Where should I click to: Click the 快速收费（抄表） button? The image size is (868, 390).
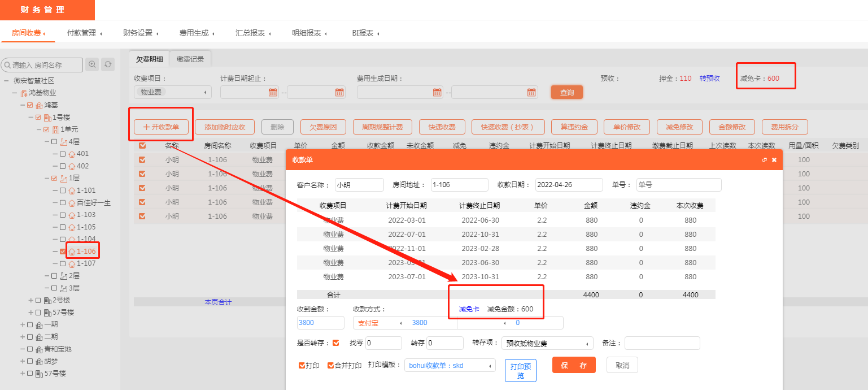tap(508, 127)
